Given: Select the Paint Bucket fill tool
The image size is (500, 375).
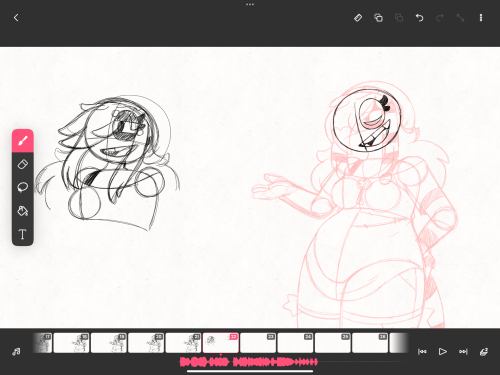Looking at the screenshot, I should [x=23, y=211].
